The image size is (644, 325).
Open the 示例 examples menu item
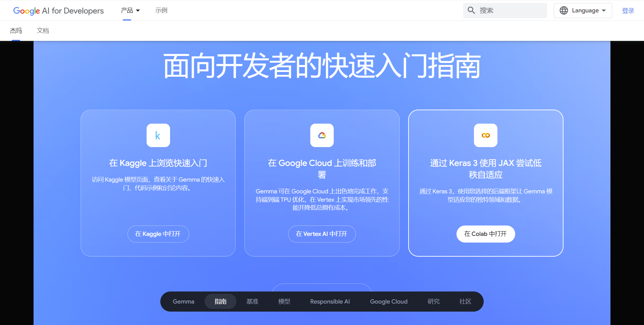(x=161, y=10)
